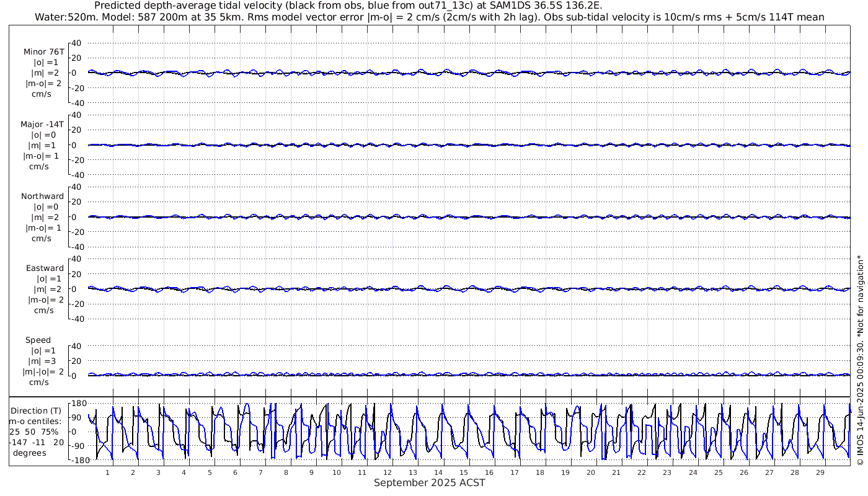Click day 28 on the date axis
Image resolution: width=868 pixels, height=496 pixels.
click(x=794, y=472)
